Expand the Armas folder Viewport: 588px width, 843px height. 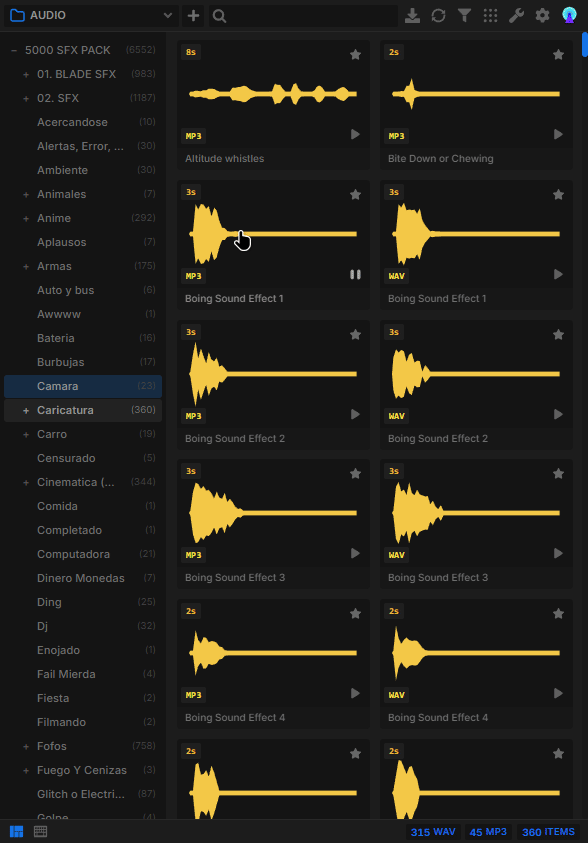(26, 267)
